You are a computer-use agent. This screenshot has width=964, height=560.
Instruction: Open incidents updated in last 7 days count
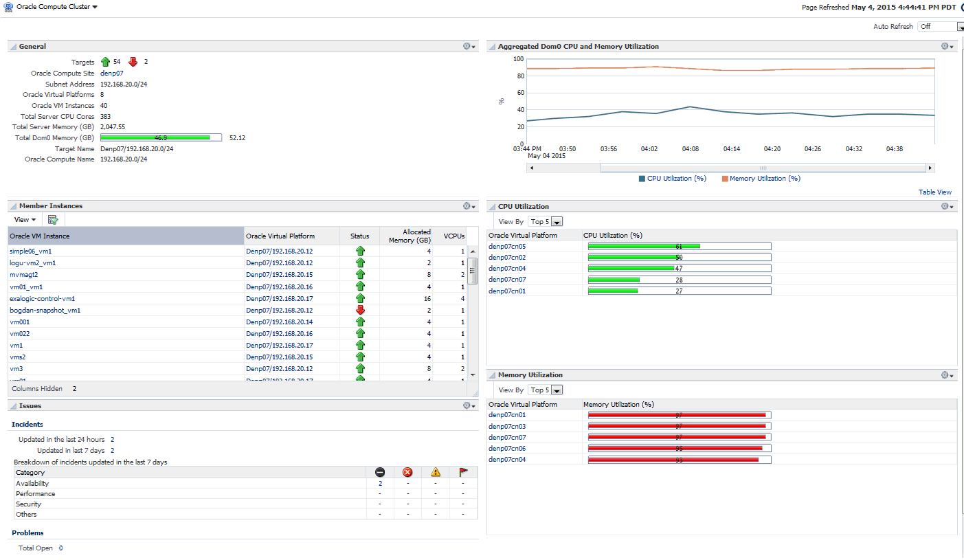click(x=112, y=451)
